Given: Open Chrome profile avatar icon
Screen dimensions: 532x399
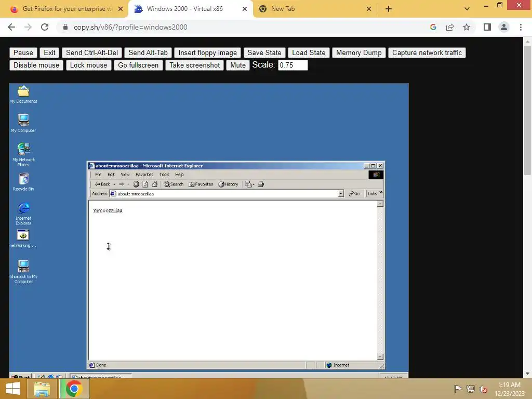Looking at the screenshot, I should [504, 27].
